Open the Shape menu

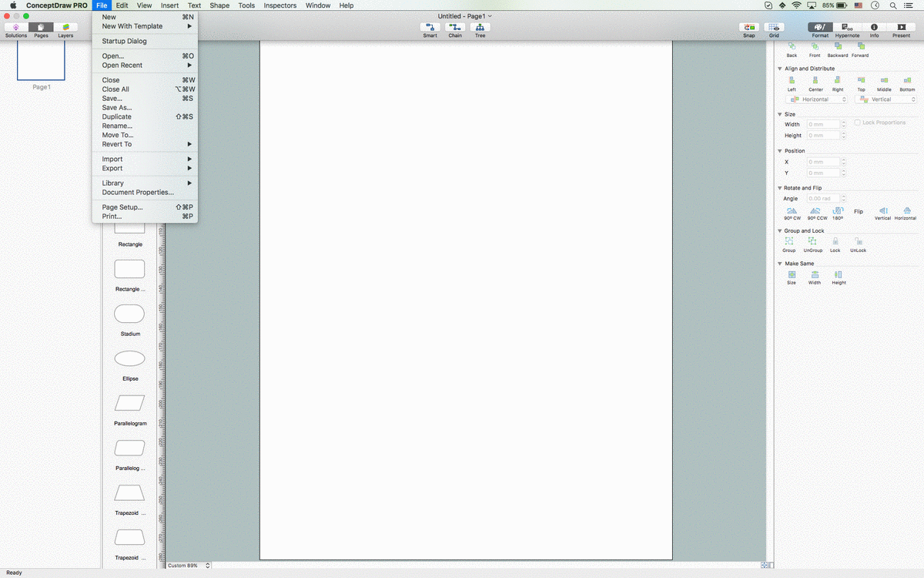(x=219, y=5)
